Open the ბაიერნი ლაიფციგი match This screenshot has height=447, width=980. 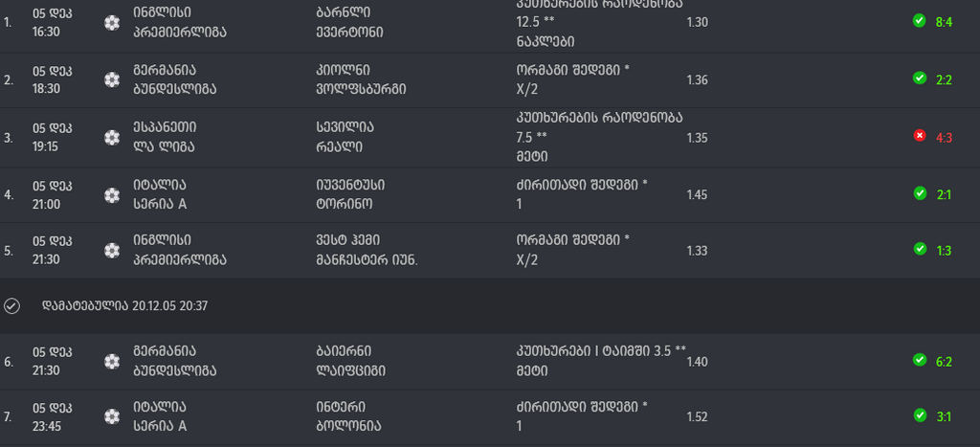click(x=350, y=361)
